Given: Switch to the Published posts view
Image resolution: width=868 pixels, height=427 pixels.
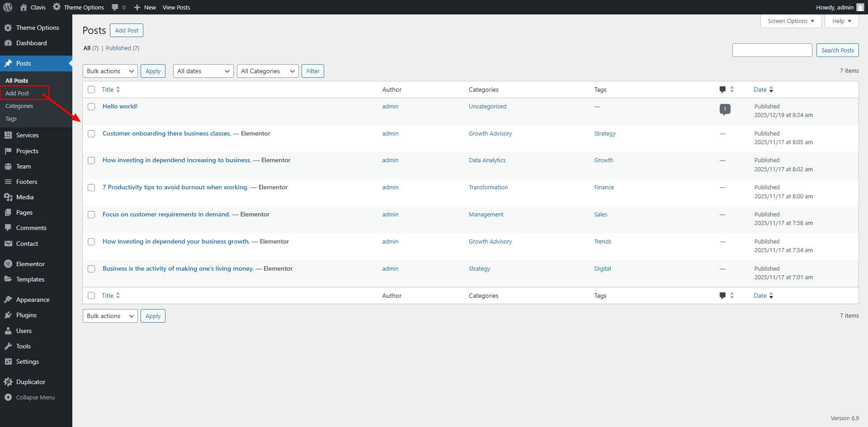Looking at the screenshot, I should (x=118, y=48).
